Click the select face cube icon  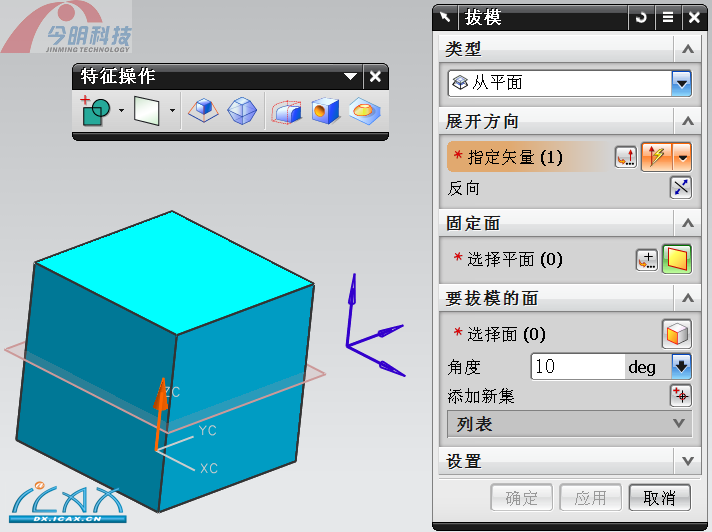677,334
